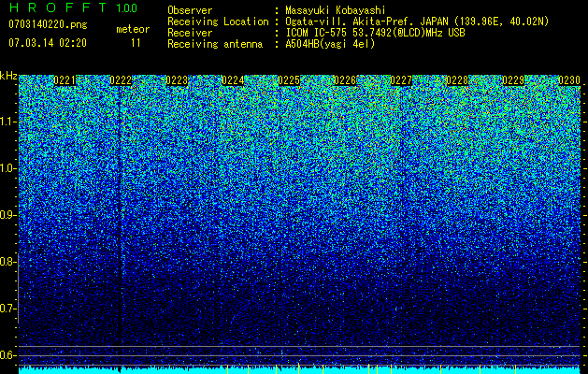Click the 'meteor' label
Screen dimensions: 588x374
133,29
